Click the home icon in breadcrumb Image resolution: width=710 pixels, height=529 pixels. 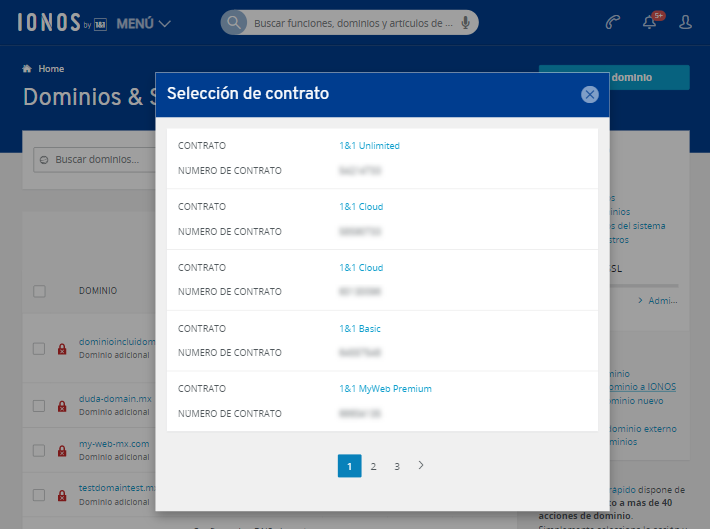click(27, 68)
